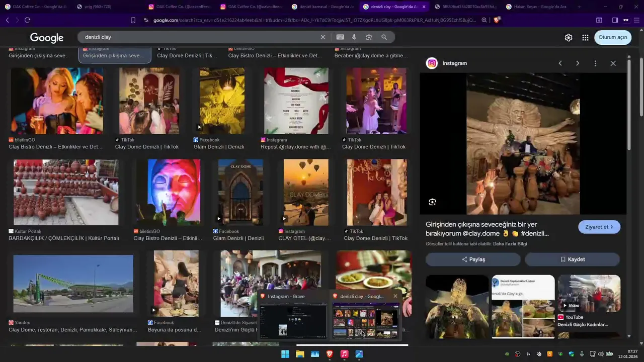Open Google settings gear

(x=569, y=38)
